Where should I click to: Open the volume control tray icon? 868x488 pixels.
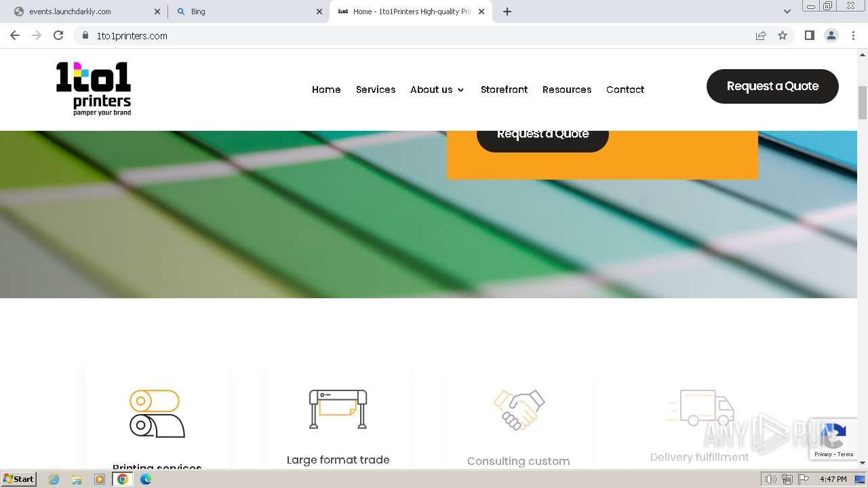pos(771,479)
